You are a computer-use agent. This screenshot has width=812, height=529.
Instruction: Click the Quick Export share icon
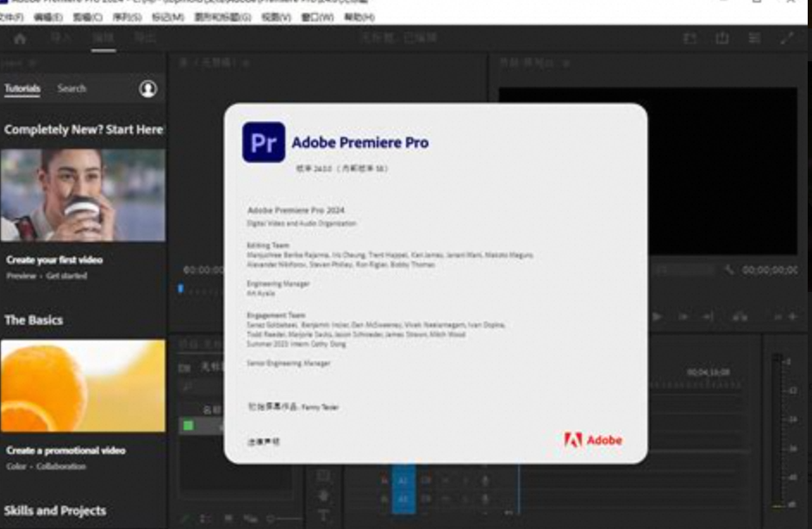721,38
